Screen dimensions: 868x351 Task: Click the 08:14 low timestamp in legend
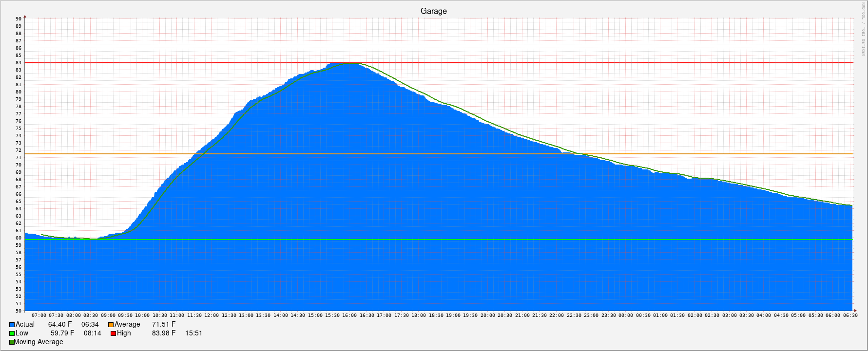(x=92, y=333)
